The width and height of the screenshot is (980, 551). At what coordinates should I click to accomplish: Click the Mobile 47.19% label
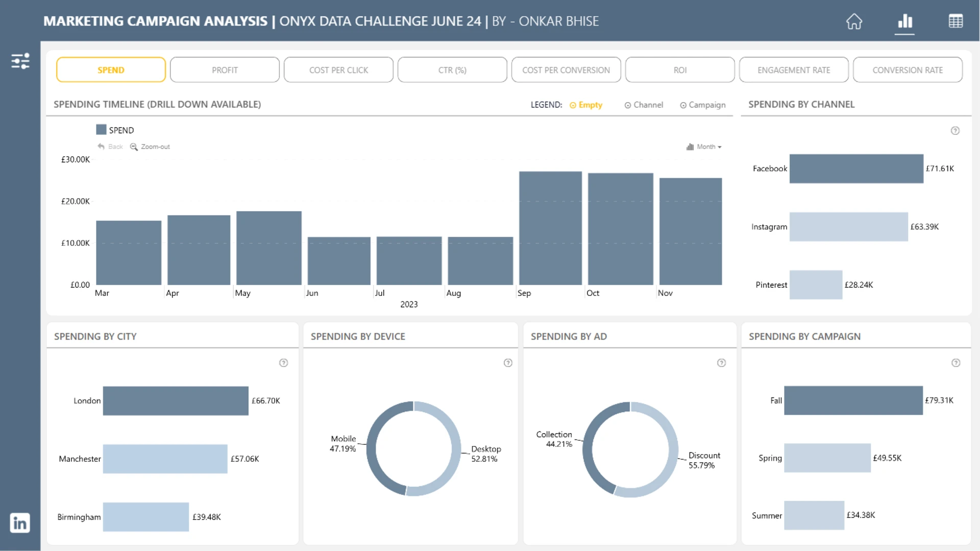[343, 444]
